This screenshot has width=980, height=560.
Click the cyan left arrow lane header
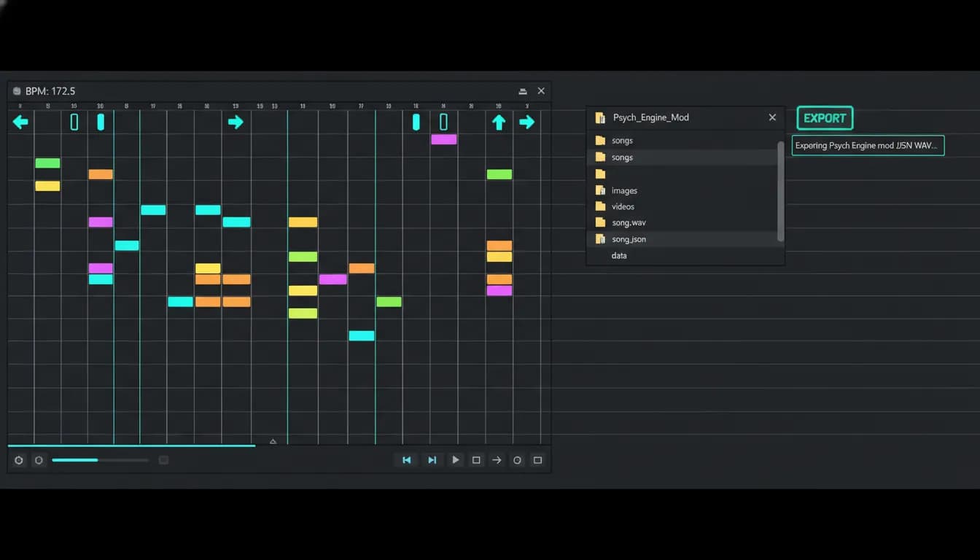20,122
